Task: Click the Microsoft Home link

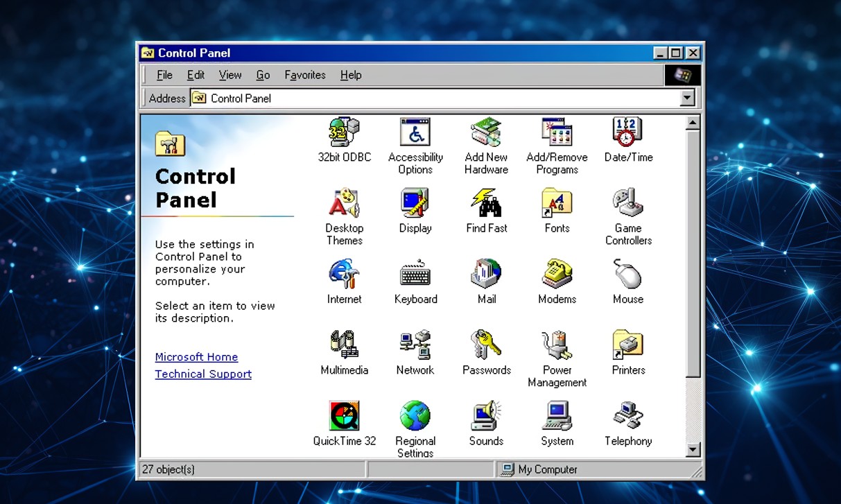Action: 196,357
